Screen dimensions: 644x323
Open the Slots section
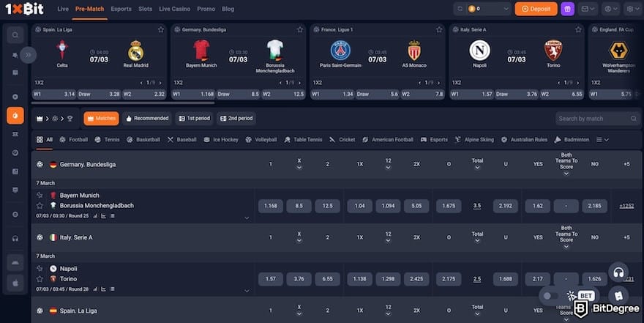(x=146, y=9)
